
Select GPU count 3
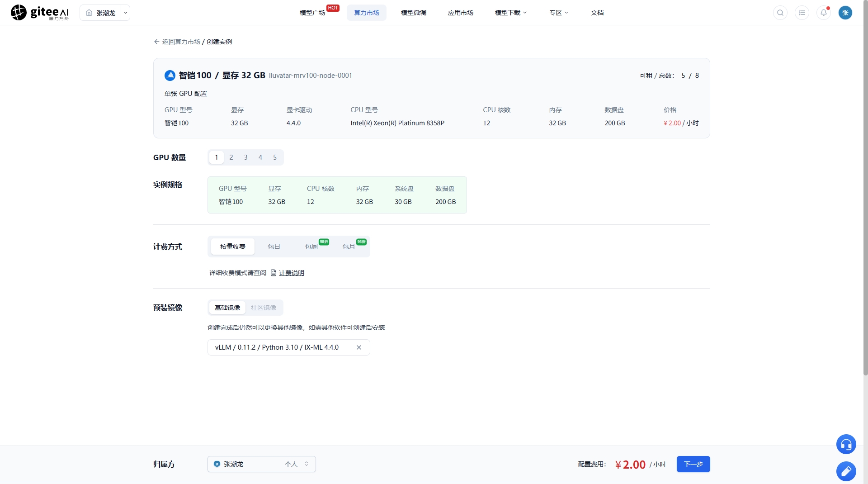tap(245, 157)
